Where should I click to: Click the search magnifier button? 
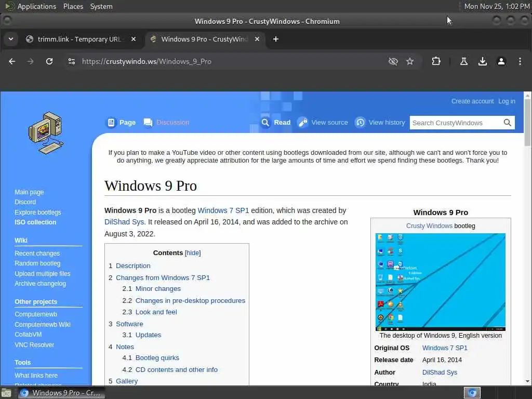(x=507, y=123)
